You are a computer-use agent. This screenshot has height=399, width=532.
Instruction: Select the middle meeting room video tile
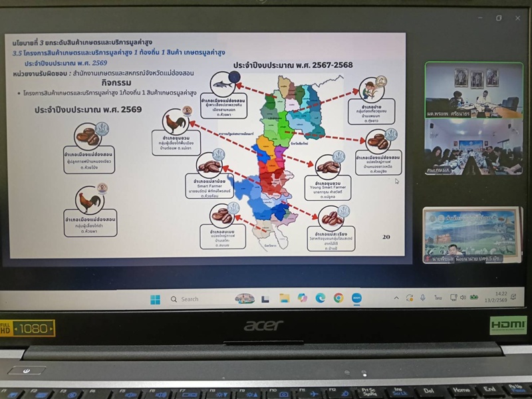coord(473,148)
